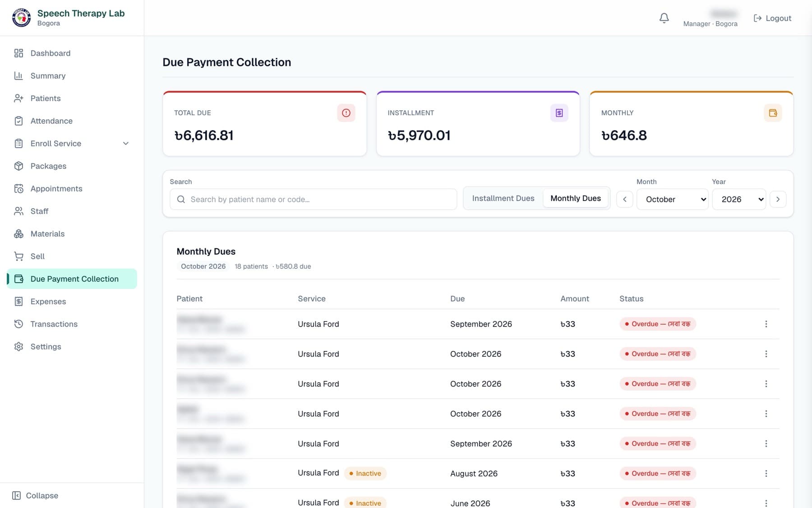Select the Monthly Dues tab
Screen dimensions: 812x508
point(576,198)
